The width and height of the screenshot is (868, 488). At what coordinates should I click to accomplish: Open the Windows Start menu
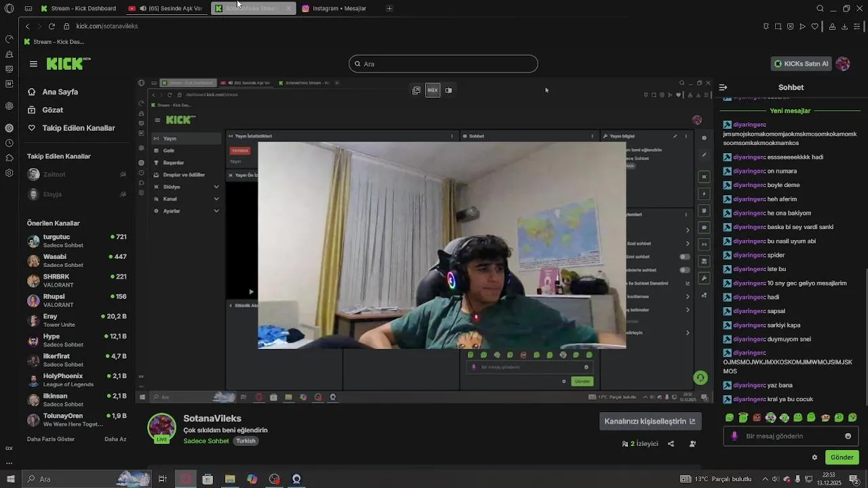[x=10, y=479]
